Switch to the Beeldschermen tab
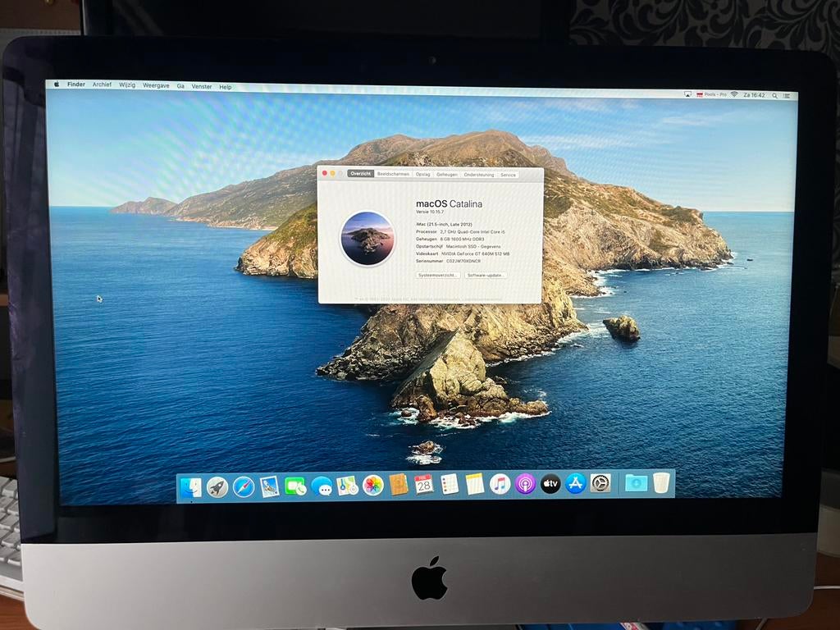840x630 pixels. point(393,174)
